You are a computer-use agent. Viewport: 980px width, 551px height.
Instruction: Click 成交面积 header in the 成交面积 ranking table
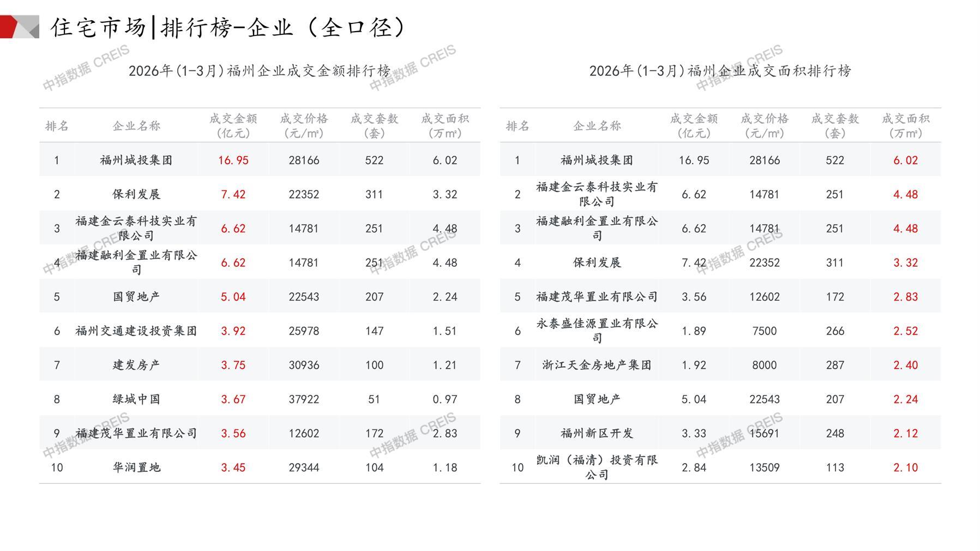click(905, 126)
